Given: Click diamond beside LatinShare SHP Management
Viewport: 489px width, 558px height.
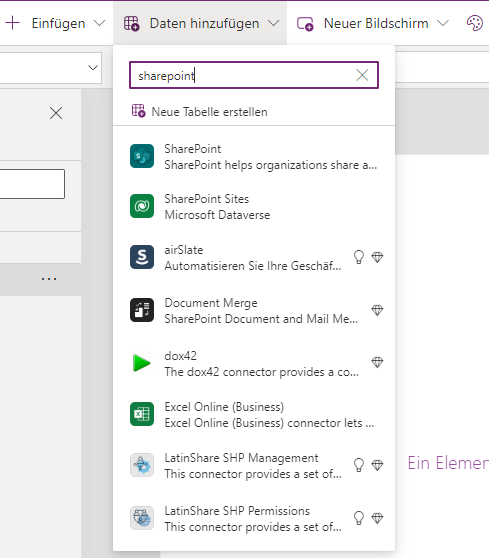Looking at the screenshot, I should 377,465.
